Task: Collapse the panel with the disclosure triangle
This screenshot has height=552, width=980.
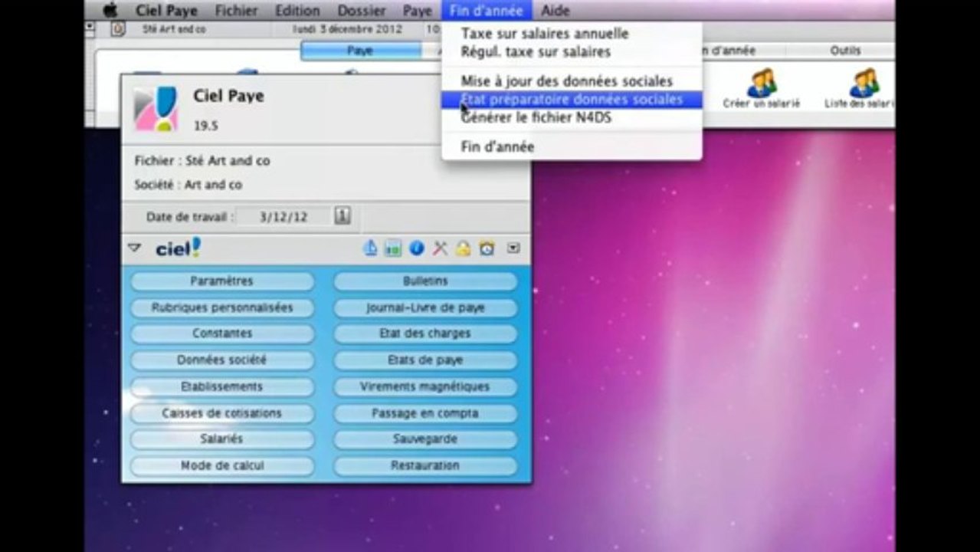Action: pyautogui.click(x=134, y=248)
